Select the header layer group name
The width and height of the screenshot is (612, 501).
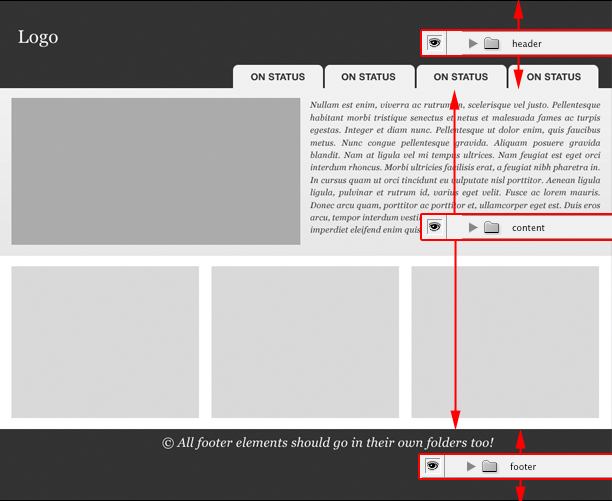pos(527,44)
